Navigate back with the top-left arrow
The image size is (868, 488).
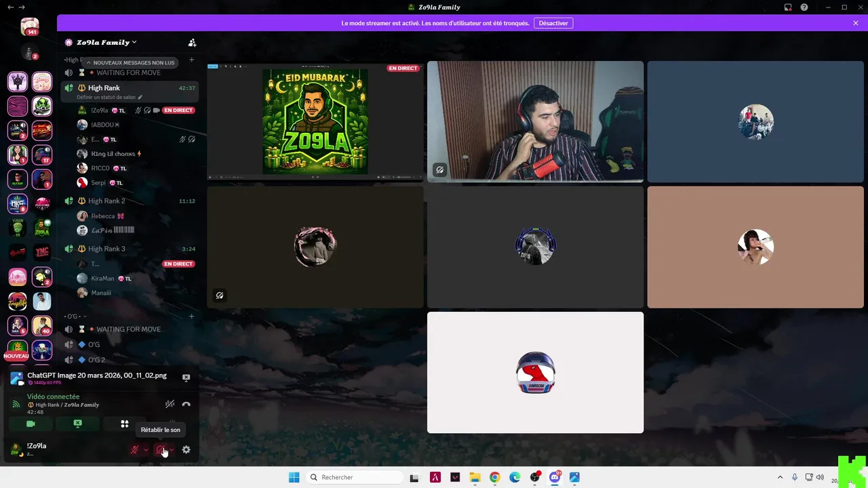10,7
